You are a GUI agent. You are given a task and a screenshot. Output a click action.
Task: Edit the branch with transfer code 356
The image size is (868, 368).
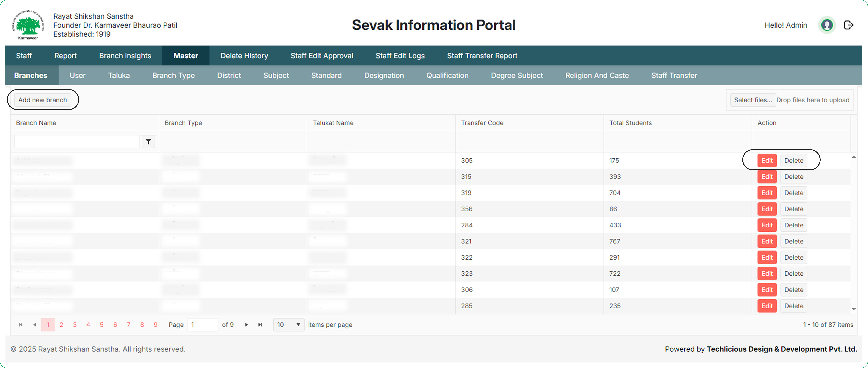(767, 209)
